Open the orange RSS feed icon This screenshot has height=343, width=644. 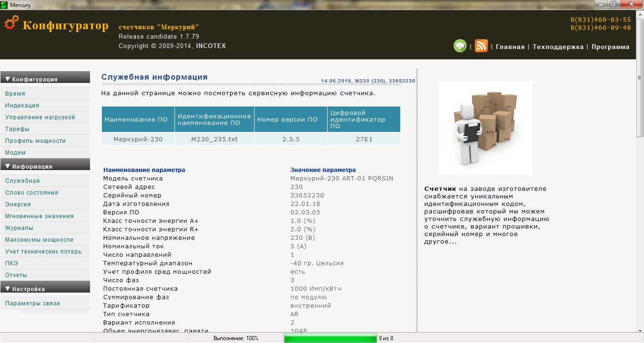[x=481, y=46]
